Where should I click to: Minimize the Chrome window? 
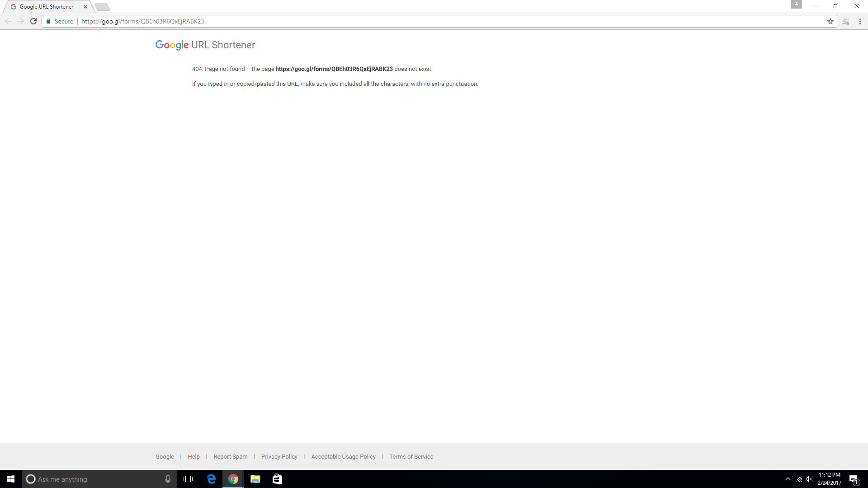point(816,6)
